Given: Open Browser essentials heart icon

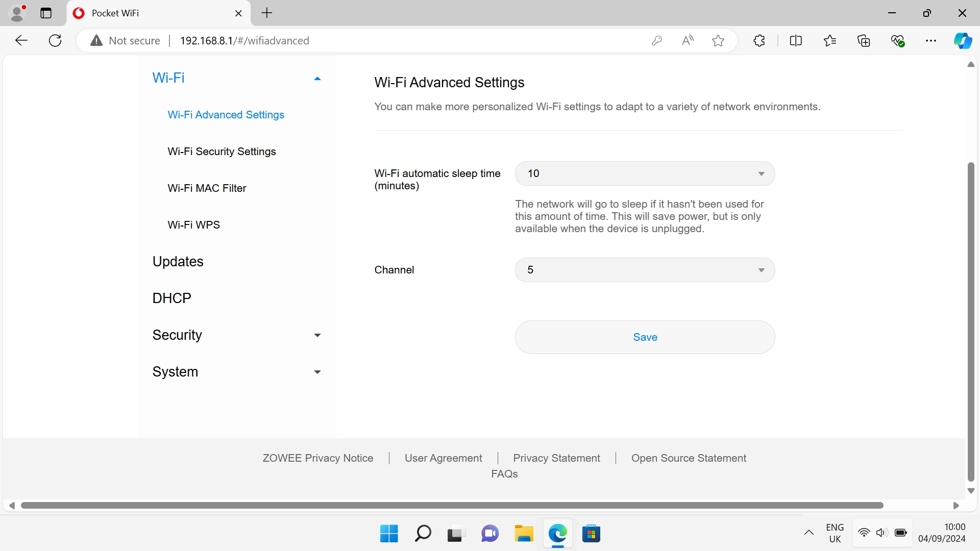Looking at the screenshot, I should 898,41.
